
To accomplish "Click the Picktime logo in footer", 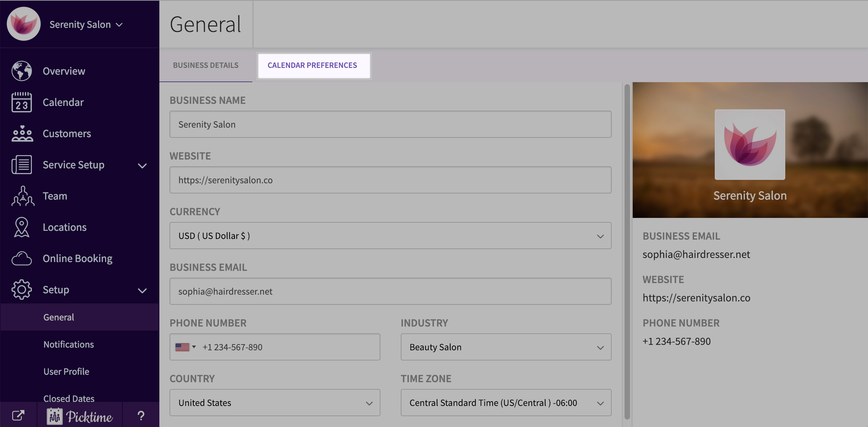I will (x=80, y=416).
